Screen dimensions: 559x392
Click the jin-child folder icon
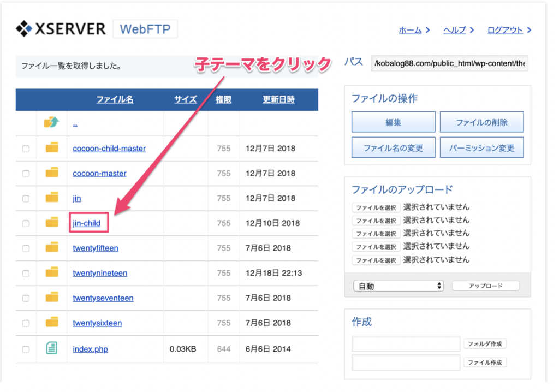click(52, 222)
